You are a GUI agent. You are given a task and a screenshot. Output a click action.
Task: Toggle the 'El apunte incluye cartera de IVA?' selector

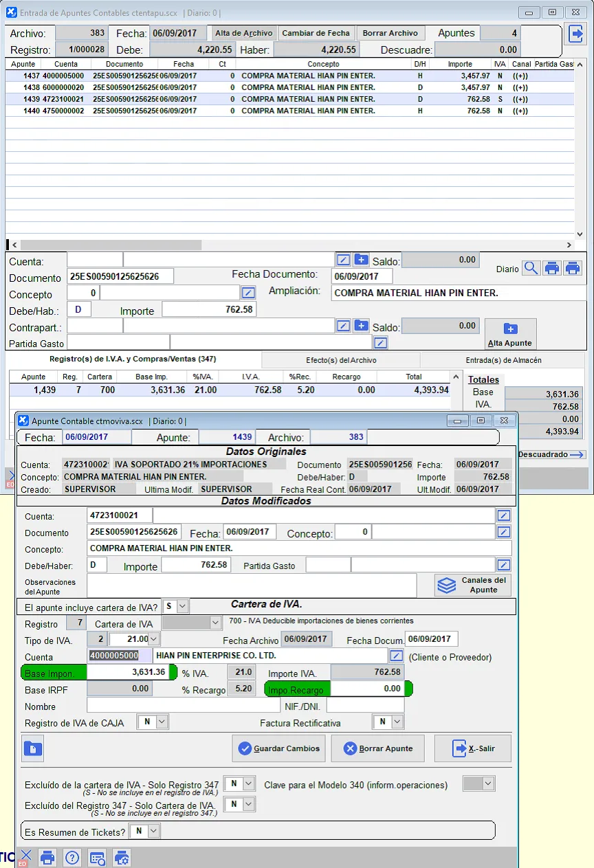182,606
